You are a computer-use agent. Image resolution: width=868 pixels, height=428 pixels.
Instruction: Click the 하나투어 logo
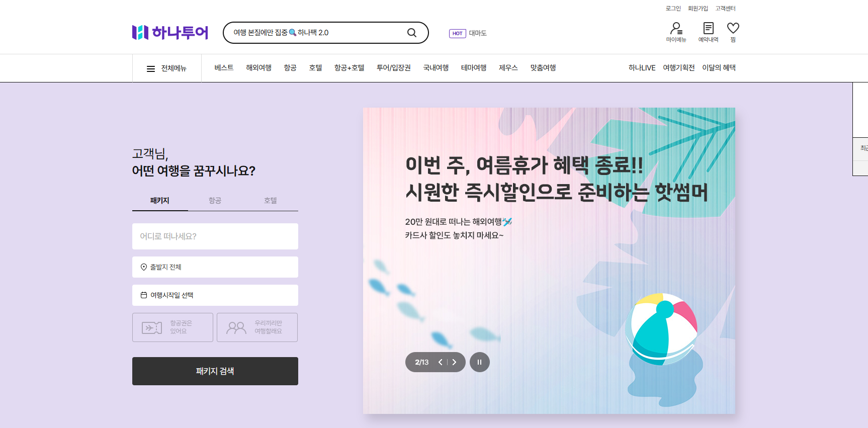click(170, 33)
